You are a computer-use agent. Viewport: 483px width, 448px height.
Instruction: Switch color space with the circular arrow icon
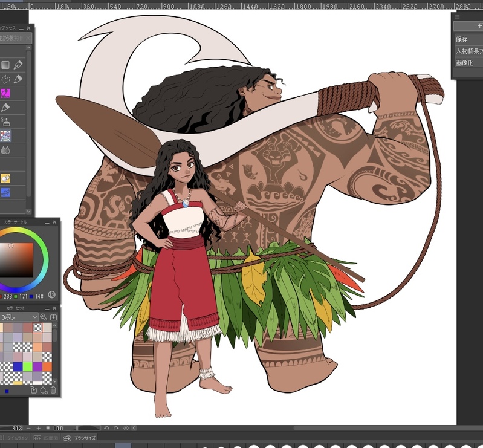[x=52, y=294]
